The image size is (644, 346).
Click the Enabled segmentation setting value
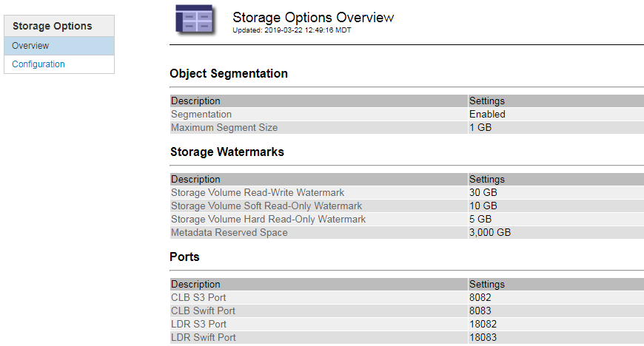(487, 115)
